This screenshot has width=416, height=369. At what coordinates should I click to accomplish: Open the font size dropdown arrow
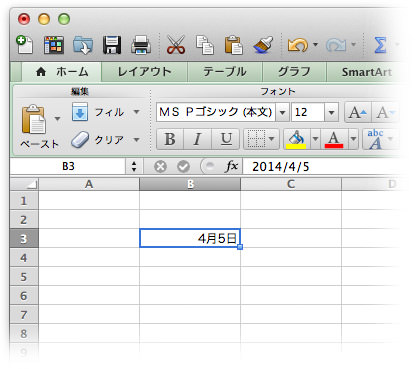[331, 112]
